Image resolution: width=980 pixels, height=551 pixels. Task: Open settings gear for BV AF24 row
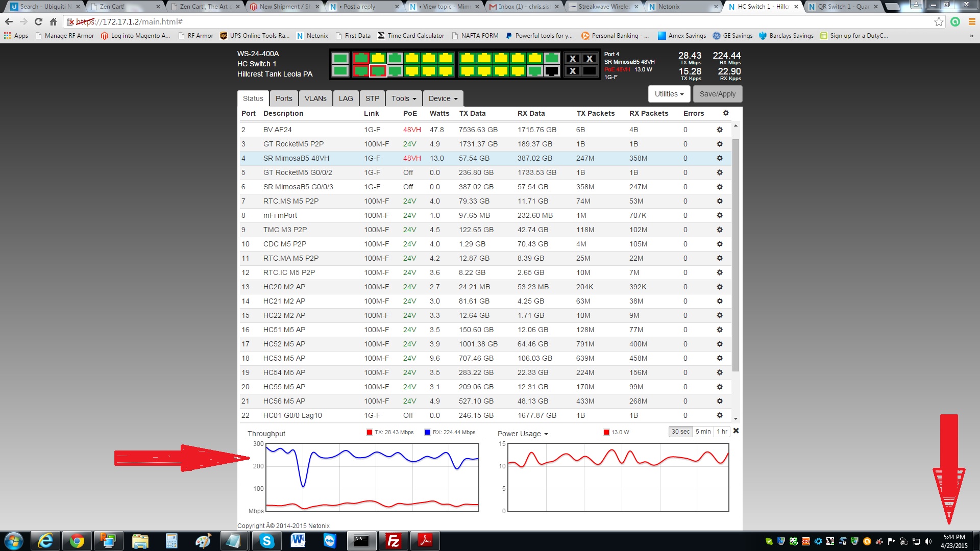(x=720, y=130)
